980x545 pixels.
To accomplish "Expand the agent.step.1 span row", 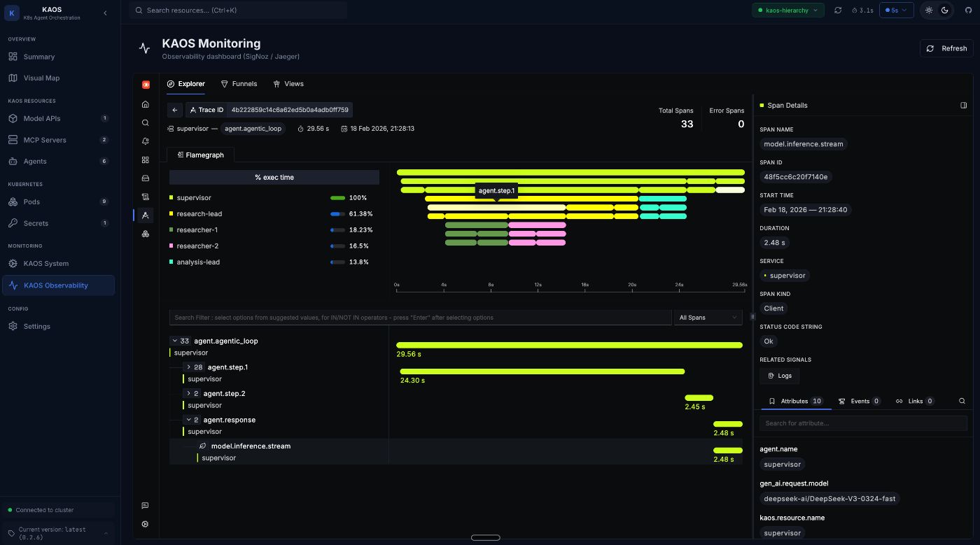I will pos(189,367).
